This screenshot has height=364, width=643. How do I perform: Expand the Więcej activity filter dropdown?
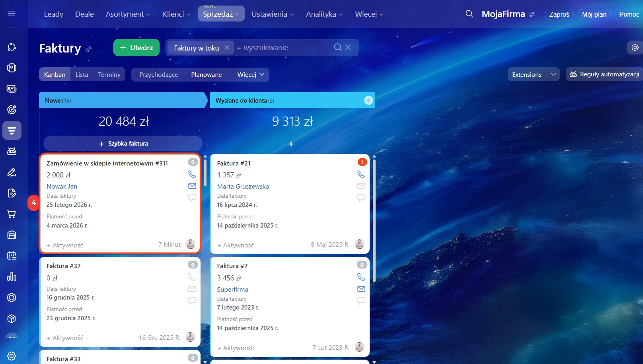click(x=251, y=74)
